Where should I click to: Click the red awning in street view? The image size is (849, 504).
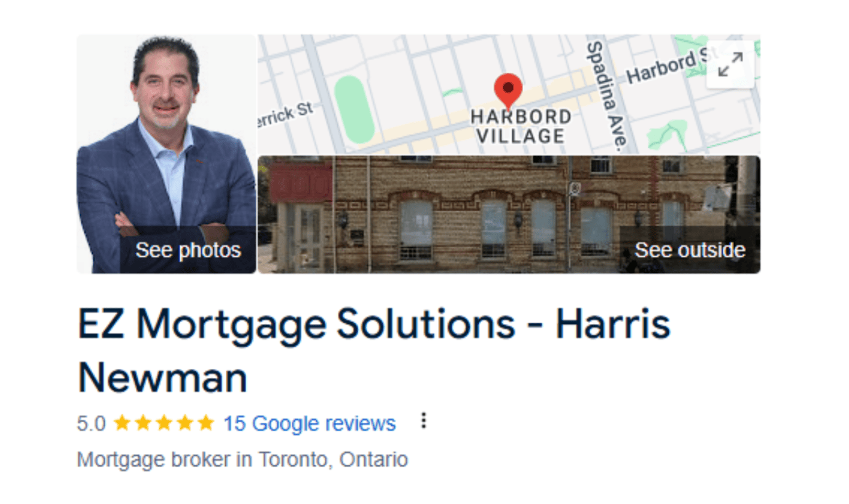pos(301,183)
